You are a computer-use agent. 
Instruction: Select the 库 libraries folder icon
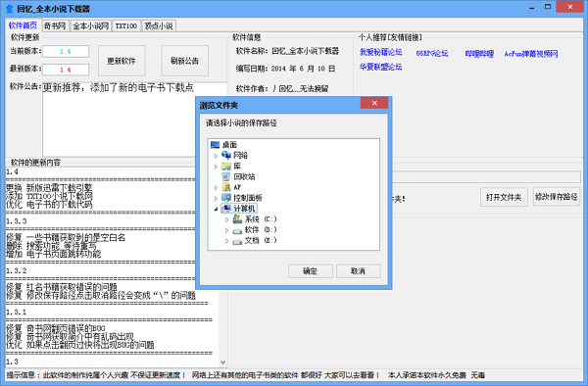click(x=226, y=166)
